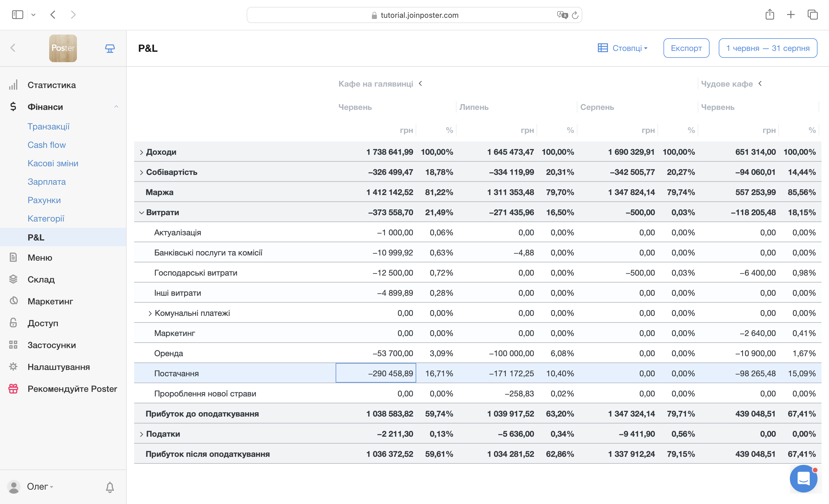Collapse the sidebar with the back arrow

[x=13, y=48]
